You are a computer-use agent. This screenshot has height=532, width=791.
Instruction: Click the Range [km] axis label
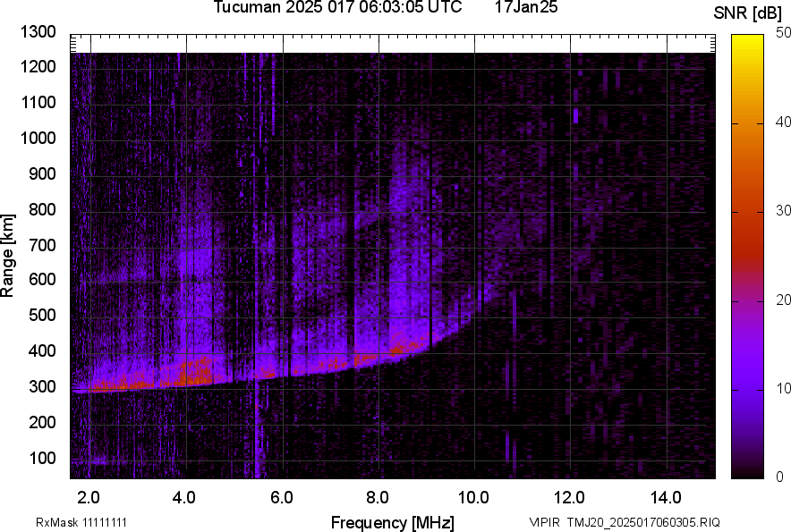[x=8, y=255]
